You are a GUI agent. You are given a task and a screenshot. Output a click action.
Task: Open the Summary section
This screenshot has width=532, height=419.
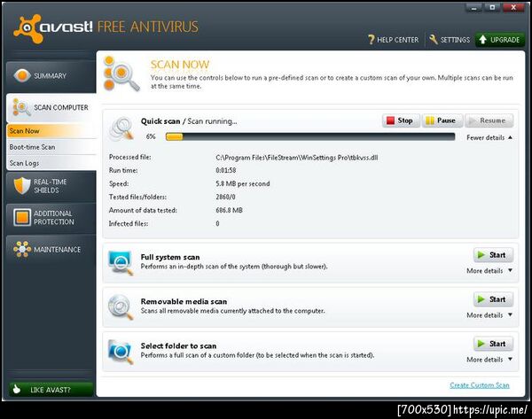(51, 76)
